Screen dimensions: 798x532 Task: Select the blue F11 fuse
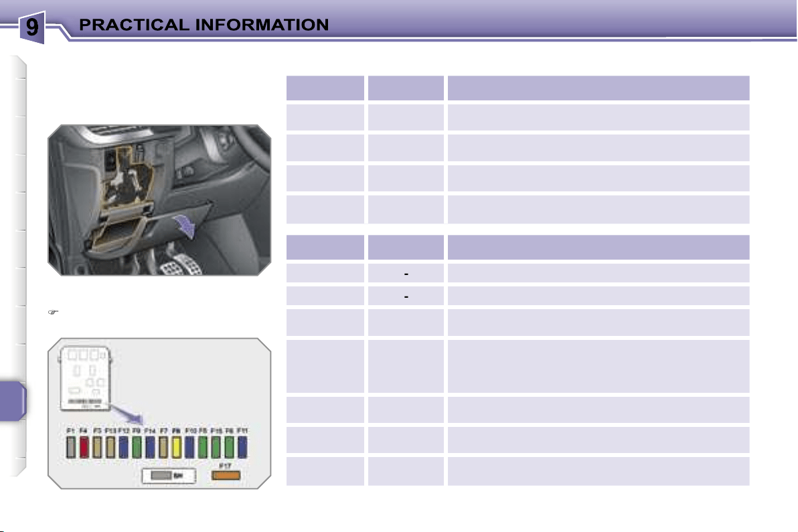pyautogui.click(x=242, y=447)
